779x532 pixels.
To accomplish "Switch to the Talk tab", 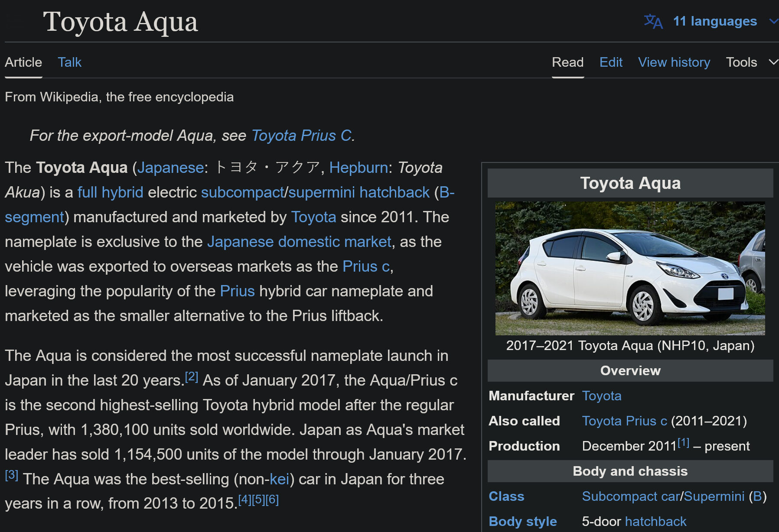I will tap(69, 62).
